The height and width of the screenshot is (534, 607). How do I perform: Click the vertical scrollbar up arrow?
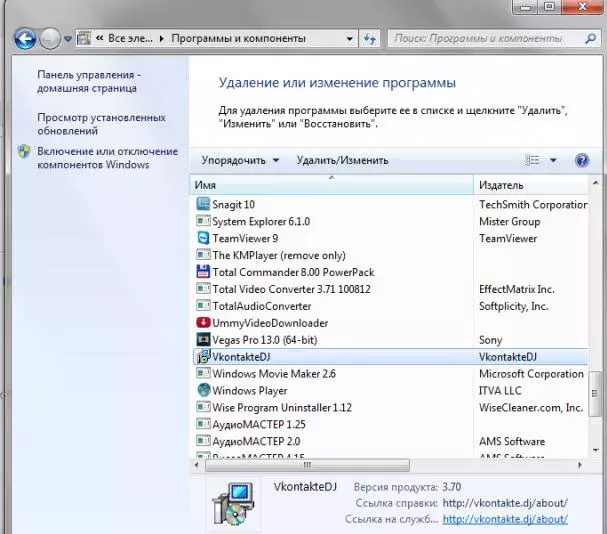[x=595, y=182]
